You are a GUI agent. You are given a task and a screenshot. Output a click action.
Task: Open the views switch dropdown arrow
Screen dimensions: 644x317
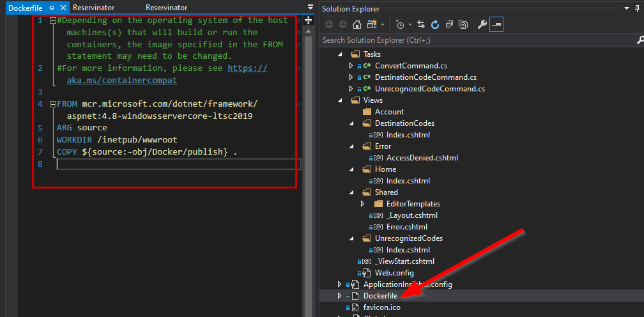[383, 25]
